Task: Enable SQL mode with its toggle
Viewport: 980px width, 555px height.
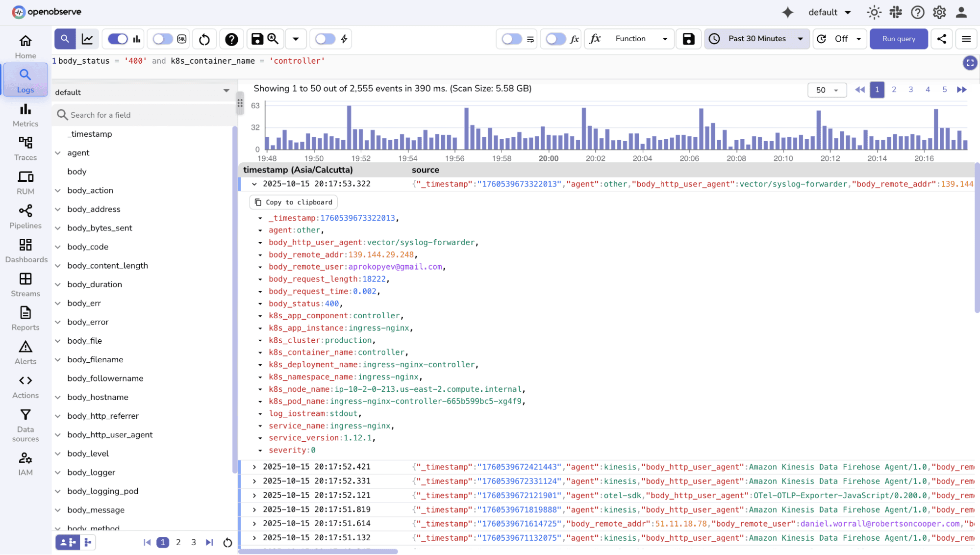Action: 162,38
